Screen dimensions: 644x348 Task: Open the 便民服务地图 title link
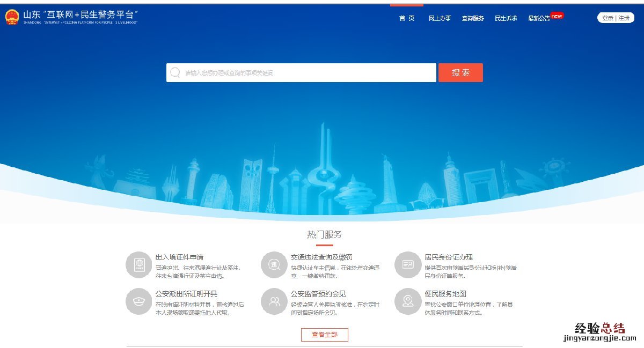pos(445,294)
